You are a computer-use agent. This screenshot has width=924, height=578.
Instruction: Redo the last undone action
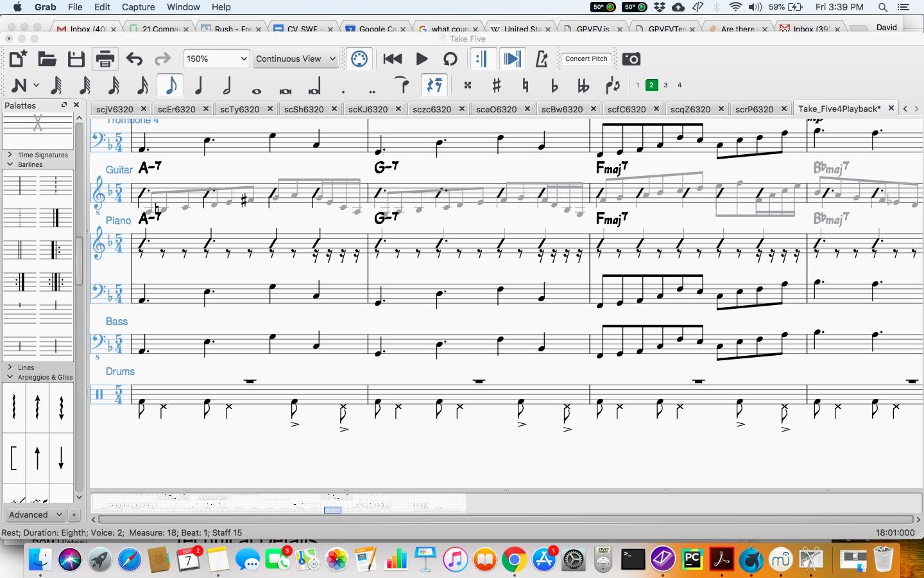162,59
